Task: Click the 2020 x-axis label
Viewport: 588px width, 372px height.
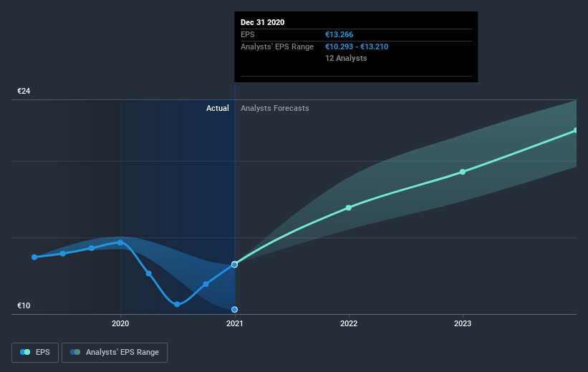Action: click(120, 323)
